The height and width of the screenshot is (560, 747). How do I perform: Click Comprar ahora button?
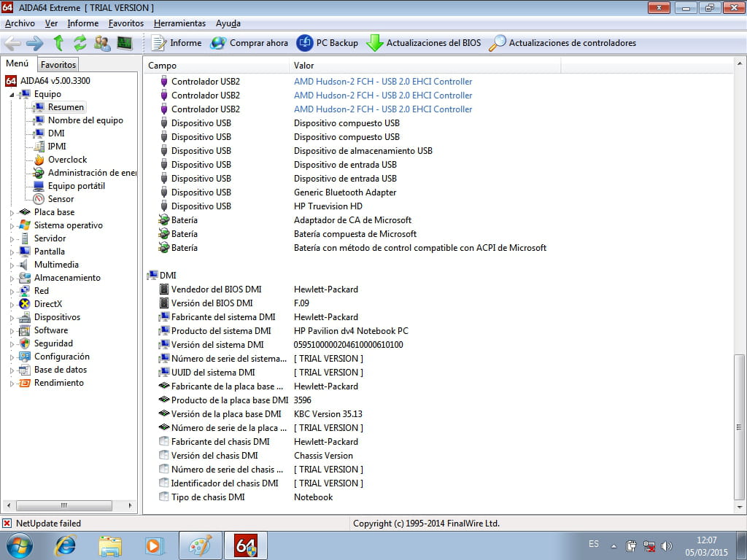249,43
